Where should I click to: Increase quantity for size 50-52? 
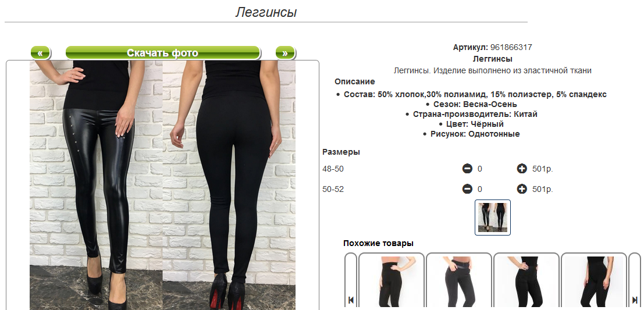coord(522,189)
